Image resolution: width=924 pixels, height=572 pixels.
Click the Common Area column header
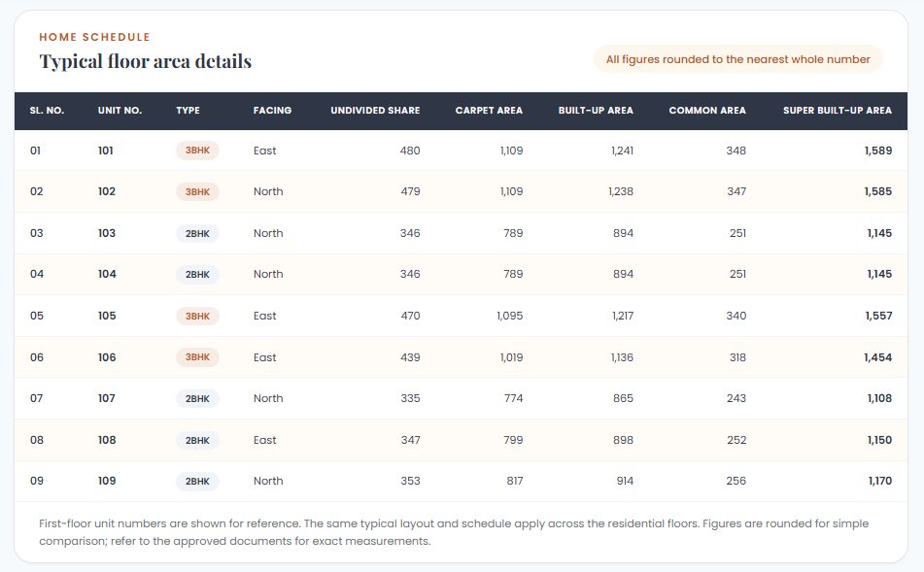tap(707, 110)
